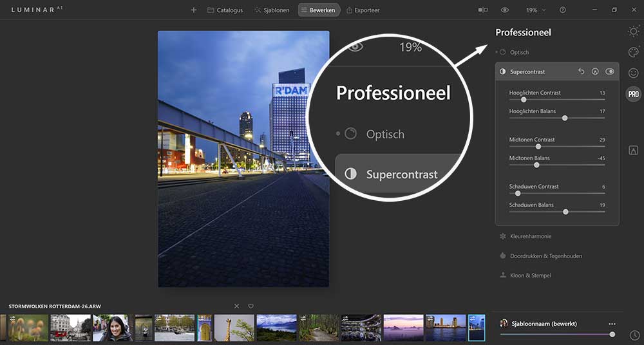Select the theater interior thumbnail
This screenshot has width=644, height=345.
pos(361,328)
